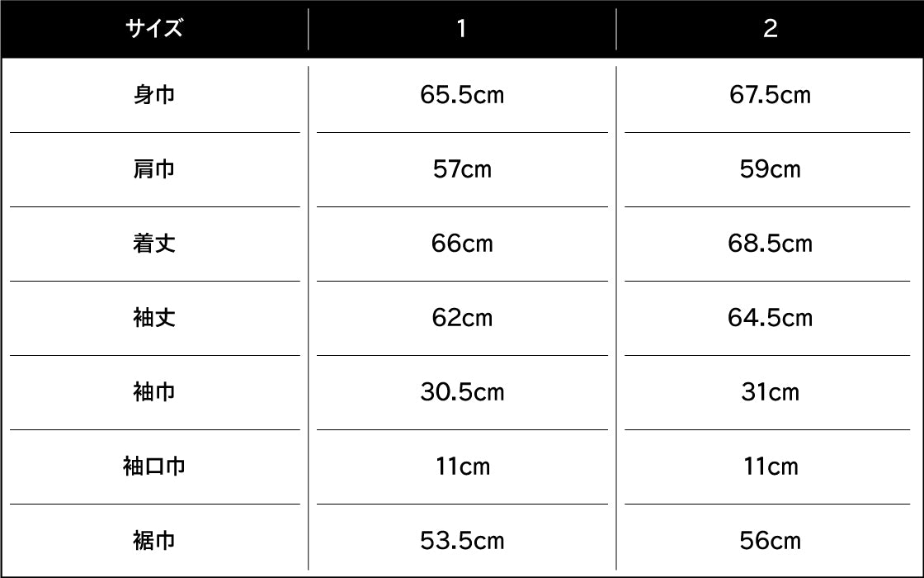Click the 65.5cm body width value
This screenshot has height=578, width=924.
click(x=462, y=96)
